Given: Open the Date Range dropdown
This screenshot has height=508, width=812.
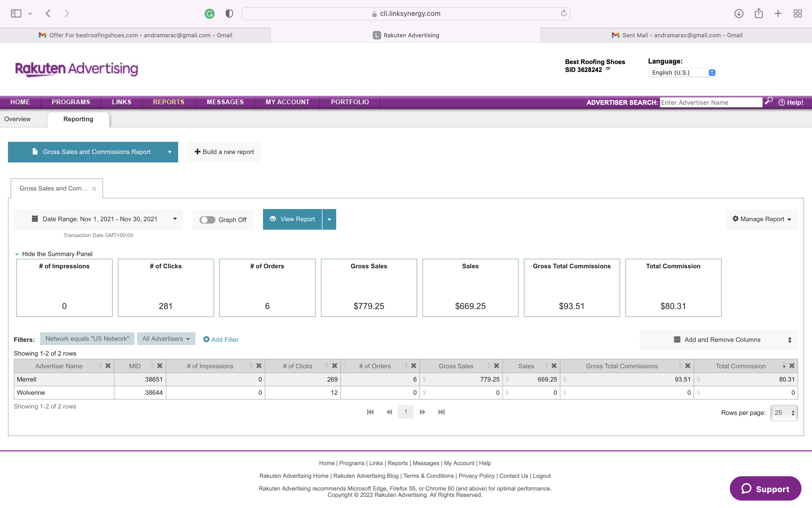Looking at the screenshot, I should point(98,219).
